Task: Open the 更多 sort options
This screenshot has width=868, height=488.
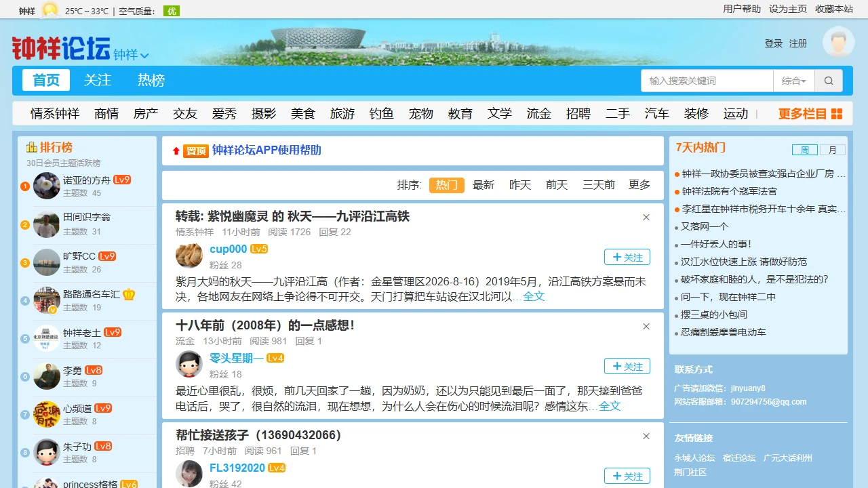Action: point(639,184)
